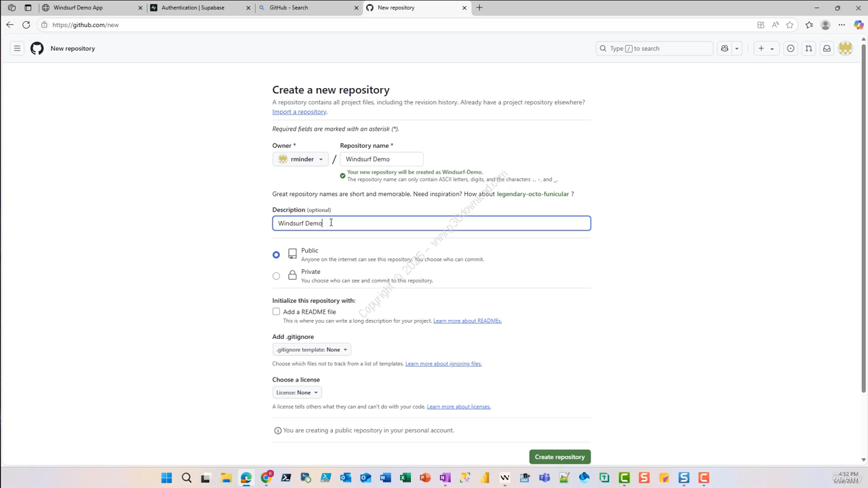This screenshot has height=488, width=868.
Task: Open the Issues icon in header
Action: [791, 48]
